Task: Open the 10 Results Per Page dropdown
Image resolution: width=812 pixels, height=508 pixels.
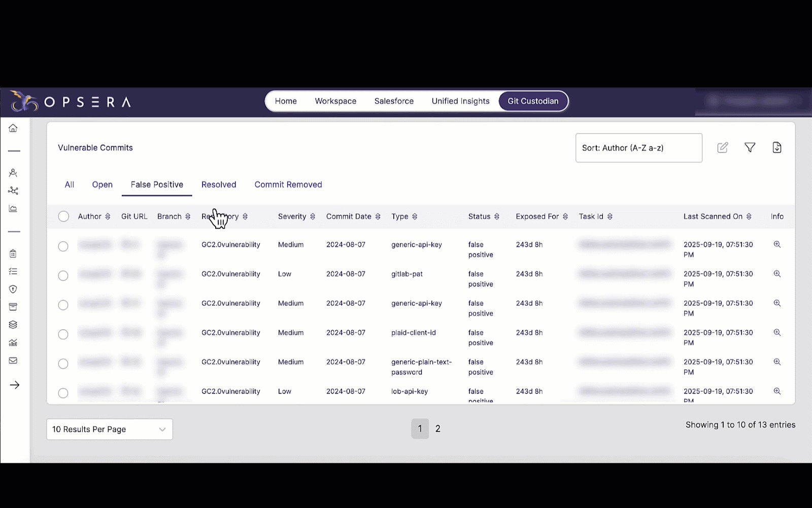Action: click(109, 429)
